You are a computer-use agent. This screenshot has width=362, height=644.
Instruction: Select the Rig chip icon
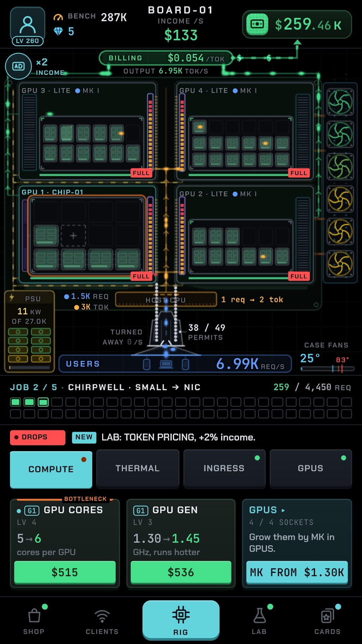(x=181, y=615)
